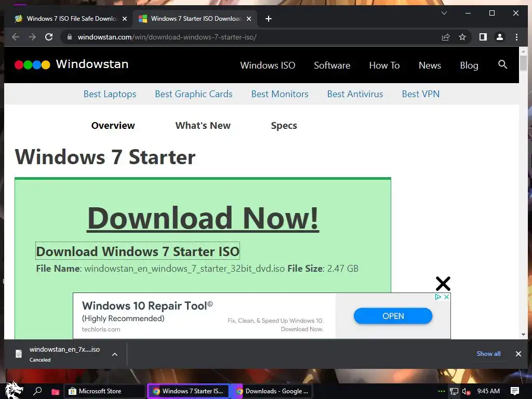View site info via the lock icon
Image resolution: width=532 pixels, height=399 pixels.
(70, 37)
